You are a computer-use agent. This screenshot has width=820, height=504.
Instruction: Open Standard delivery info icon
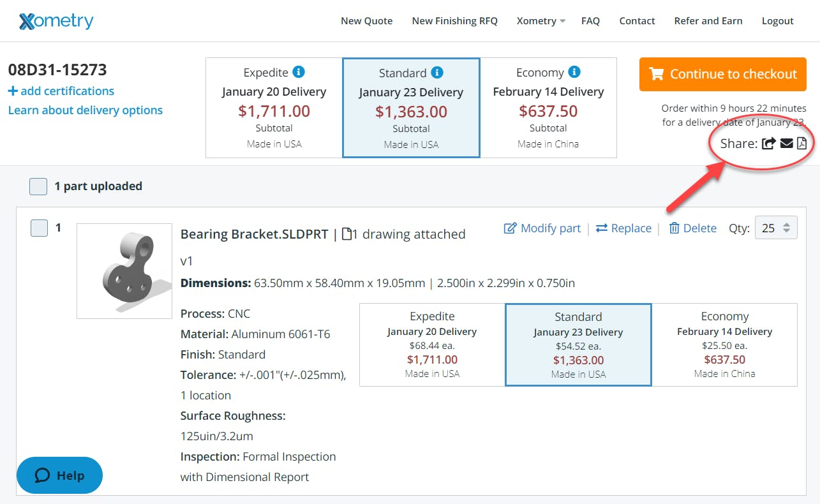(436, 73)
